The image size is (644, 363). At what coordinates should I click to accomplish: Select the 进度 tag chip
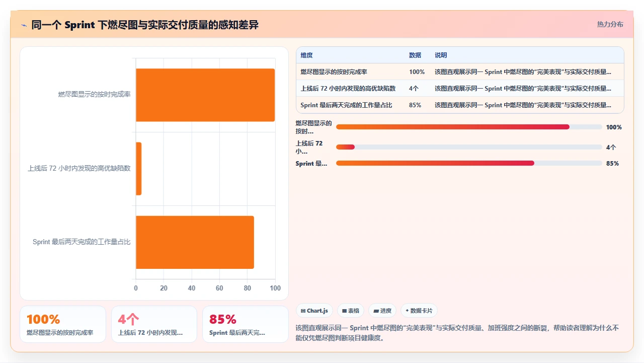pyautogui.click(x=382, y=311)
